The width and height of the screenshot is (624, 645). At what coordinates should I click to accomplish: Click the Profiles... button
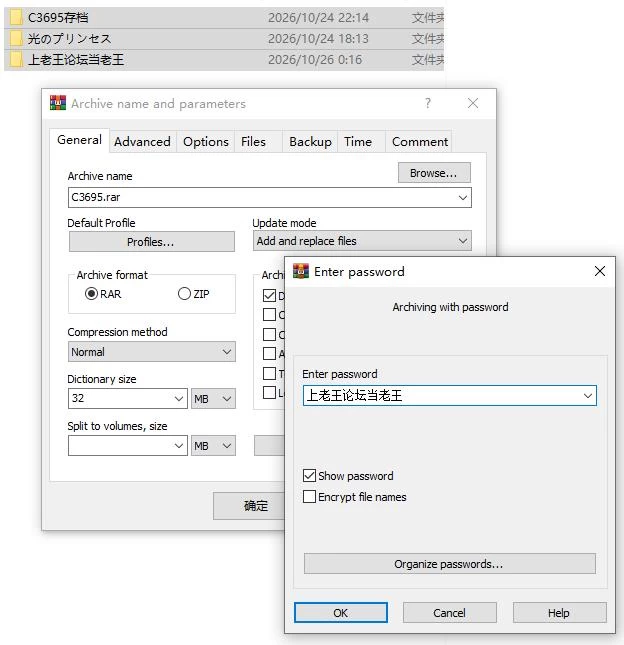tap(151, 241)
